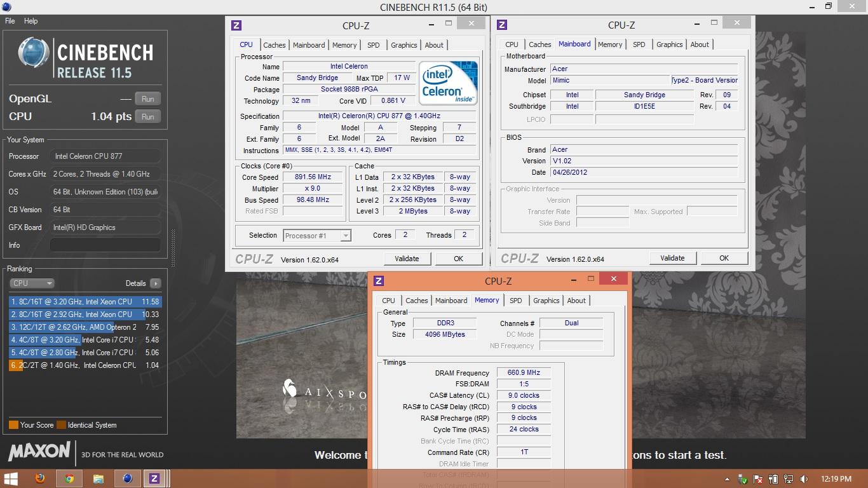Click the MAXON logo
This screenshot has height=488, width=868.
point(39,452)
